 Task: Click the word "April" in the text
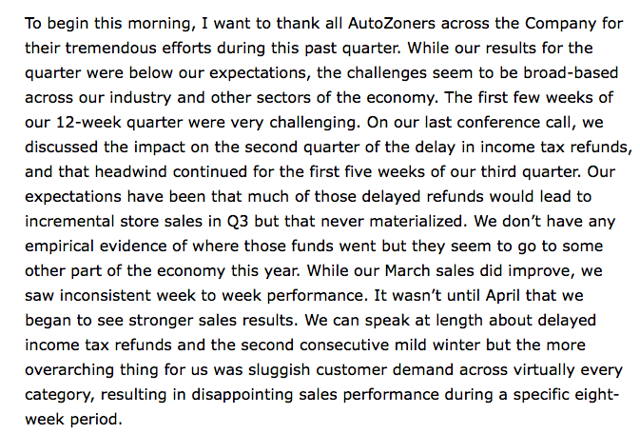coord(502,296)
